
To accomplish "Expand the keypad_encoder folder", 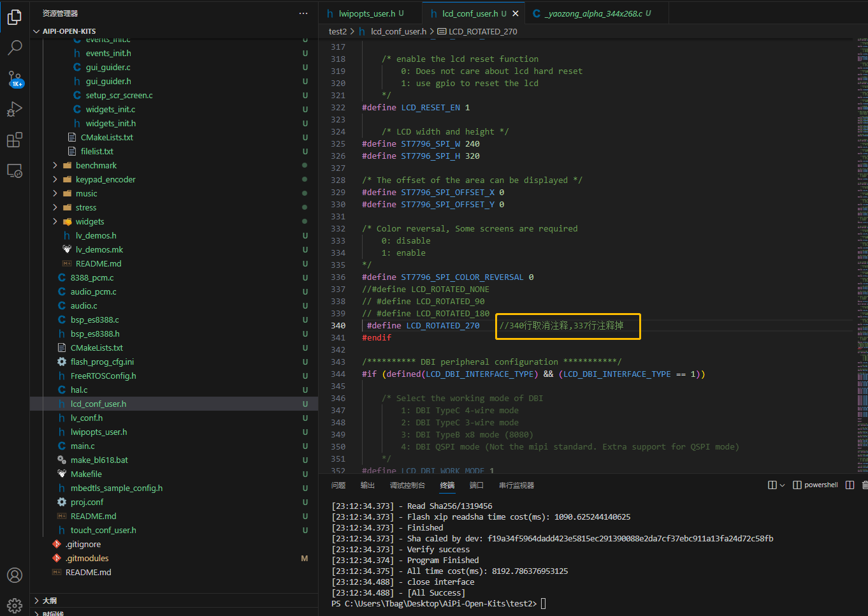I will pyautogui.click(x=55, y=179).
